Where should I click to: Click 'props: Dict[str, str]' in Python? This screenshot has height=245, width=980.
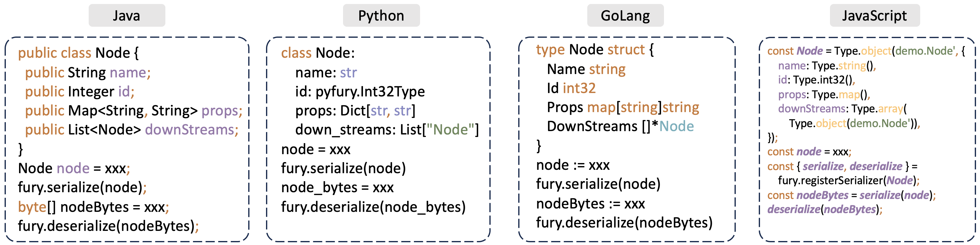[x=355, y=110]
